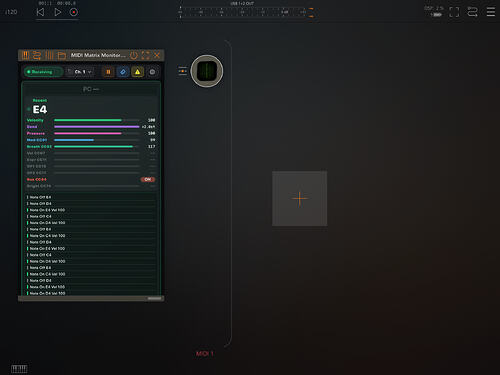
Task: Open the channel strip options icon beside node
Action: point(183,71)
